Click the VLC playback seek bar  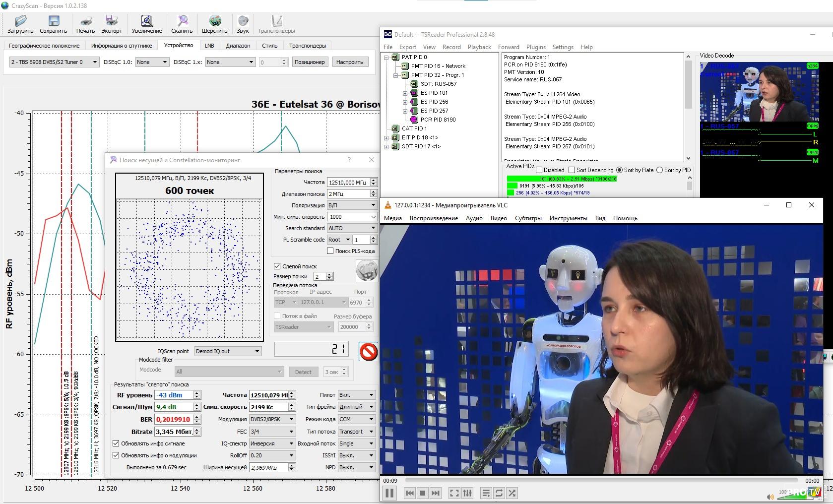click(x=600, y=480)
